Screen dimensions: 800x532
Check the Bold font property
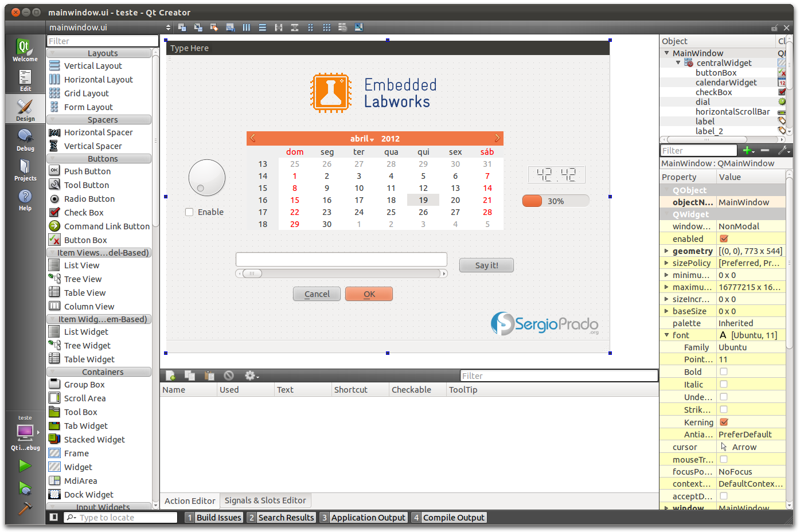point(724,371)
